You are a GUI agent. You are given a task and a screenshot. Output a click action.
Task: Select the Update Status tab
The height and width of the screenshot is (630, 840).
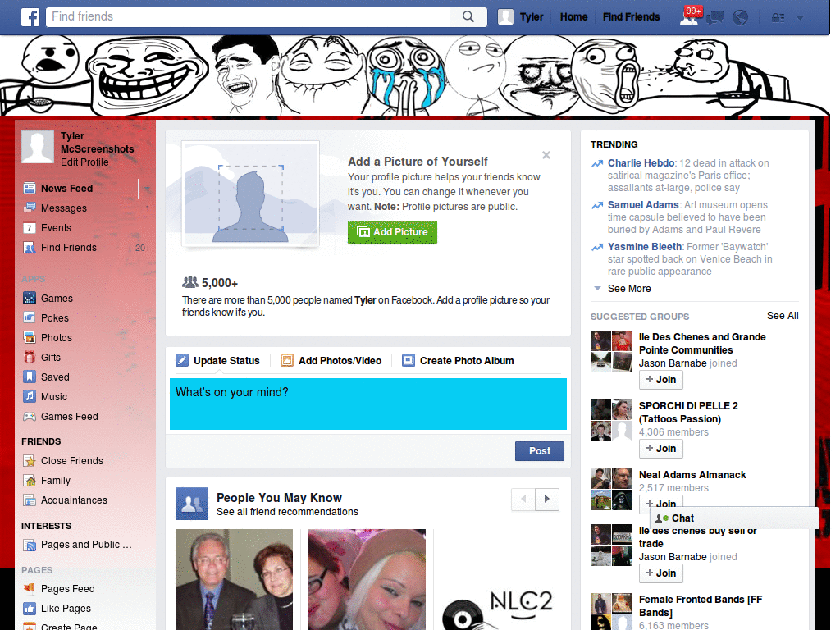pyautogui.click(x=217, y=361)
